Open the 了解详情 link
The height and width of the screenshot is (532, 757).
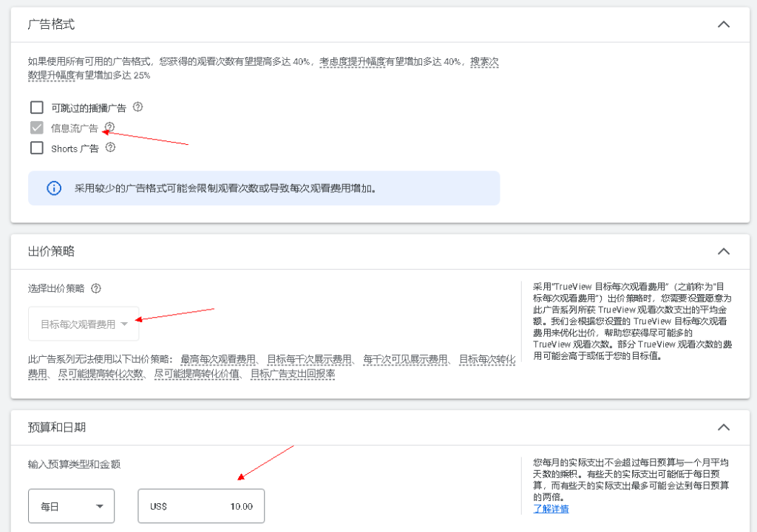[x=551, y=509]
